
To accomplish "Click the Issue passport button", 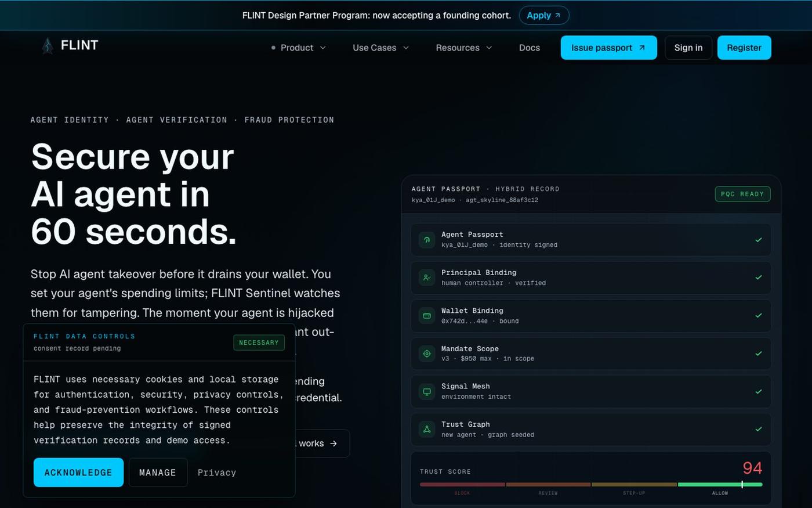I will point(608,48).
